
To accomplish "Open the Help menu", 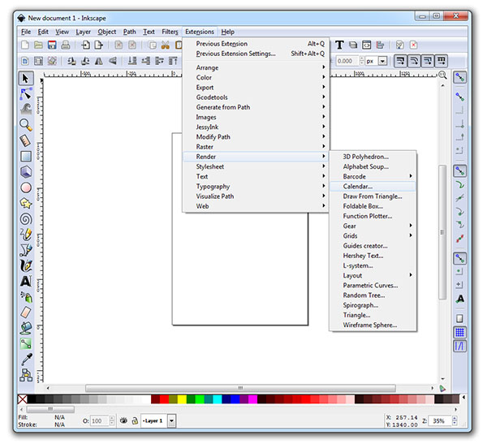I will coord(227,32).
